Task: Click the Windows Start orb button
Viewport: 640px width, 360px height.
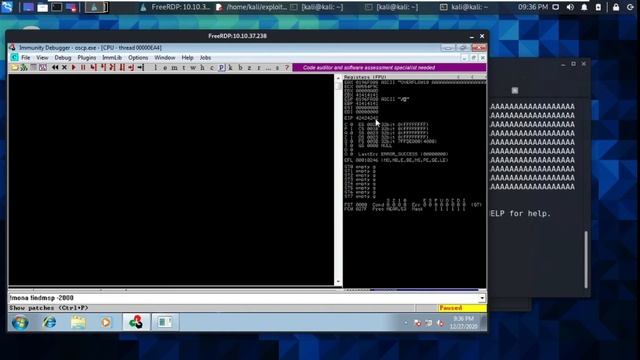Action: [20, 322]
